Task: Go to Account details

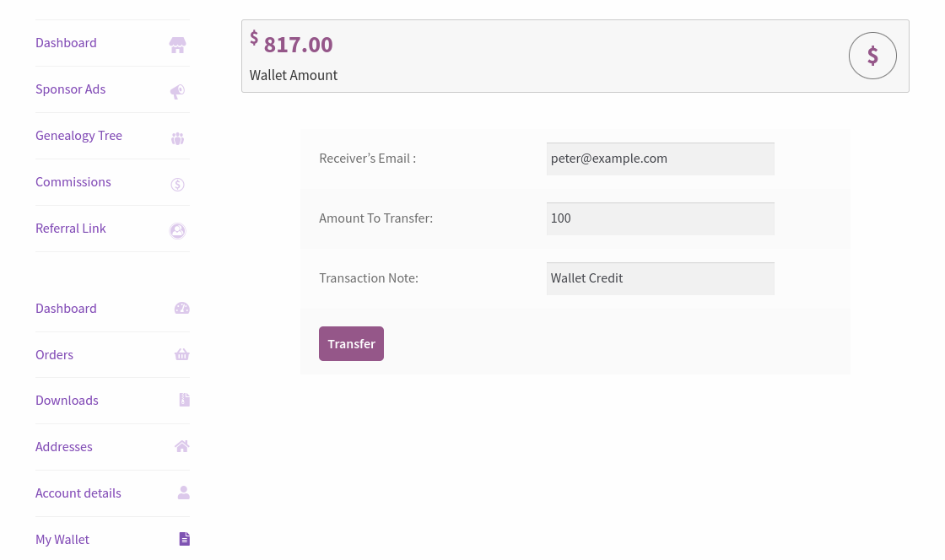Action: coord(78,493)
